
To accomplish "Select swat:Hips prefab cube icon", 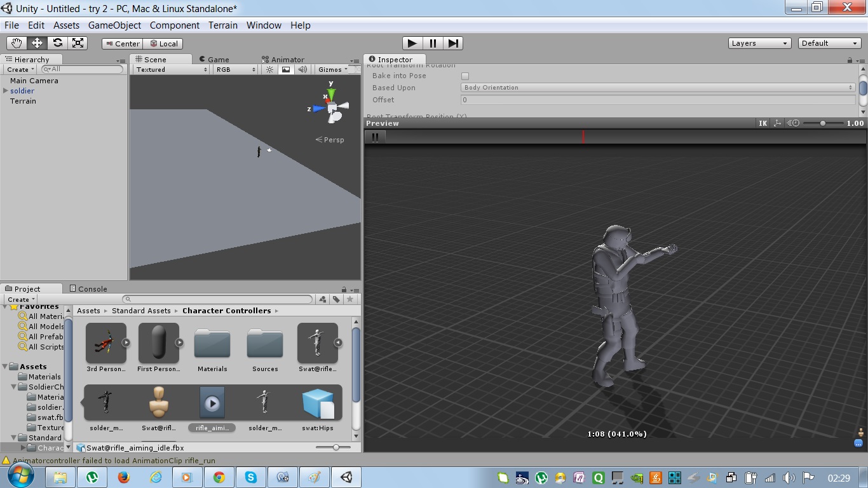I will click(x=318, y=404).
